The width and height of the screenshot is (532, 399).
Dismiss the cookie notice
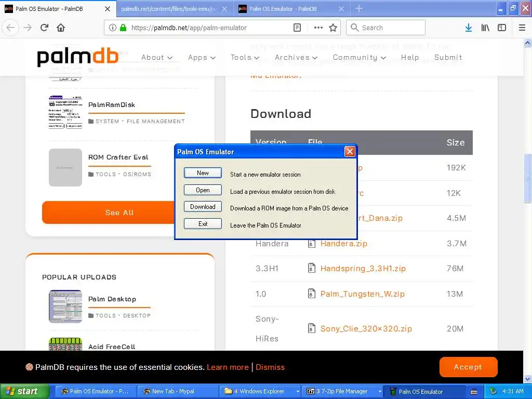(270, 367)
